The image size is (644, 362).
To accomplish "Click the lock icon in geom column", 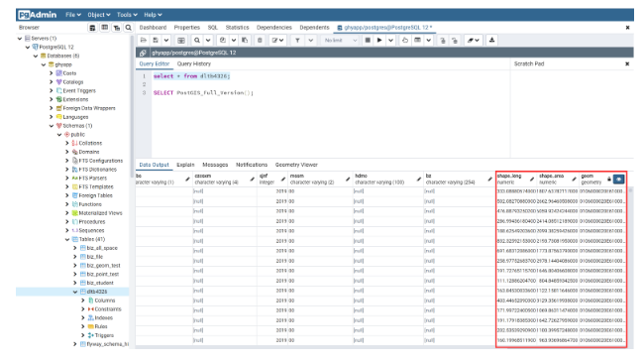I will pyautogui.click(x=609, y=179).
